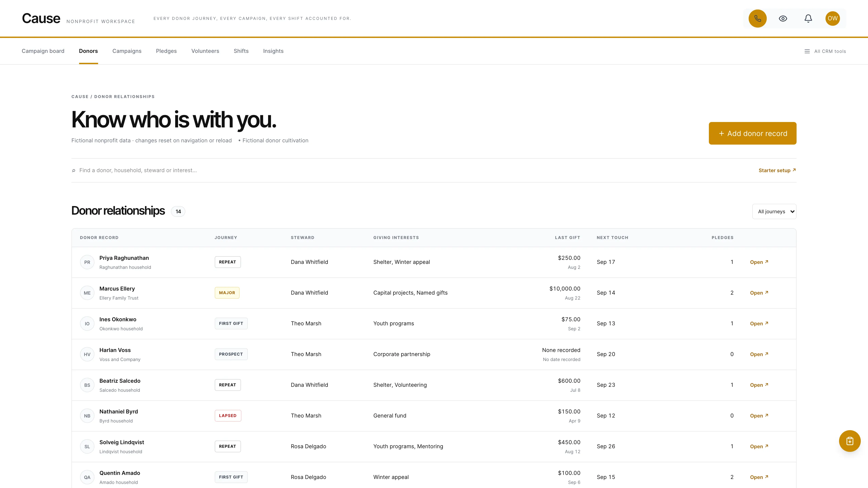Toggle the eye visibility icon in header
Image resolution: width=868 pixels, height=488 pixels.
(783, 19)
